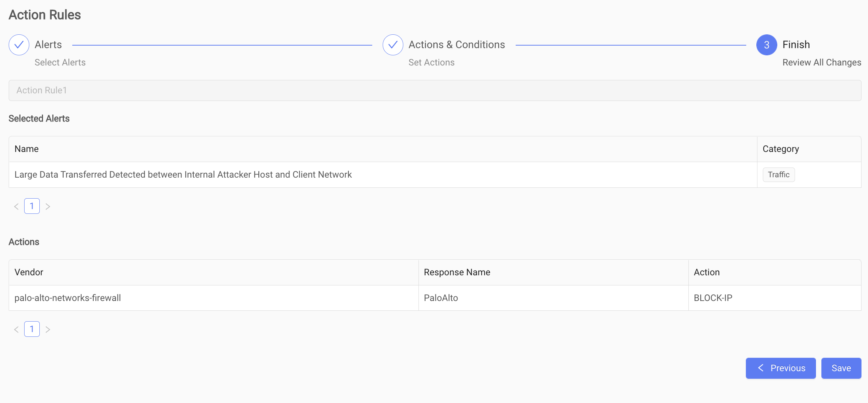Click the Alerts step checkmark icon
This screenshot has width=868, height=403.
pyautogui.click(x=19, y=45)
